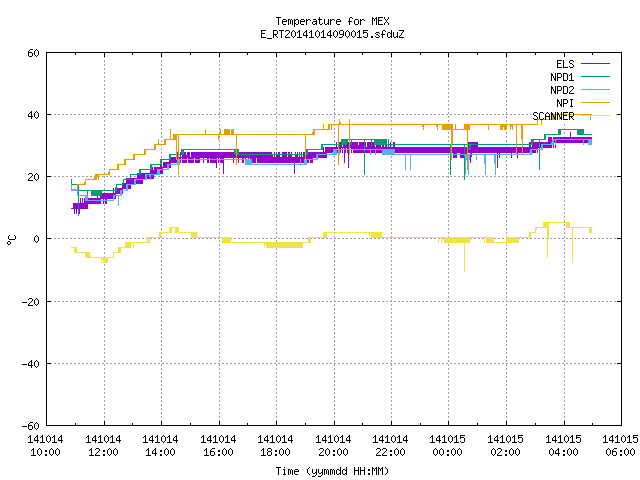Click the x-axis label 141015 06:00
640x480 pixels.
pos(621,446)
